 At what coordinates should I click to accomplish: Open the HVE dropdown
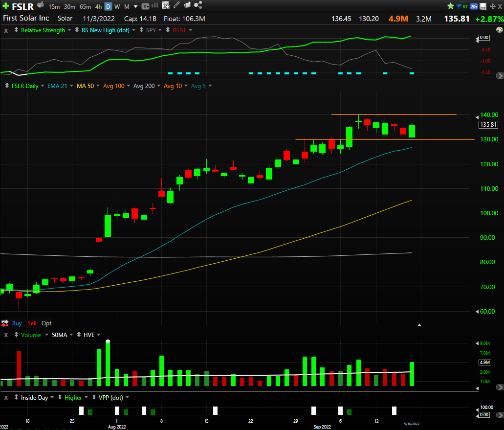tap(99, 335)
